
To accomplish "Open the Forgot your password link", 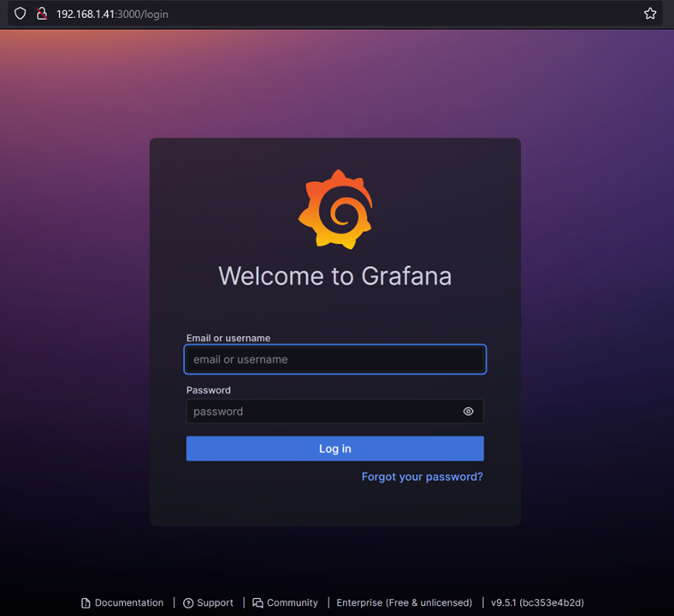I will coord(423,477).
